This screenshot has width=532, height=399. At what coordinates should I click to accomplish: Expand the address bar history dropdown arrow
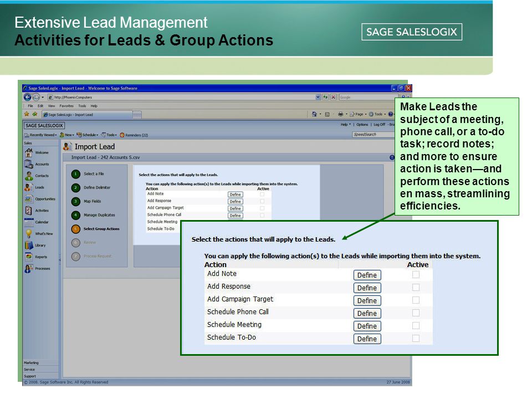(318, 97)
